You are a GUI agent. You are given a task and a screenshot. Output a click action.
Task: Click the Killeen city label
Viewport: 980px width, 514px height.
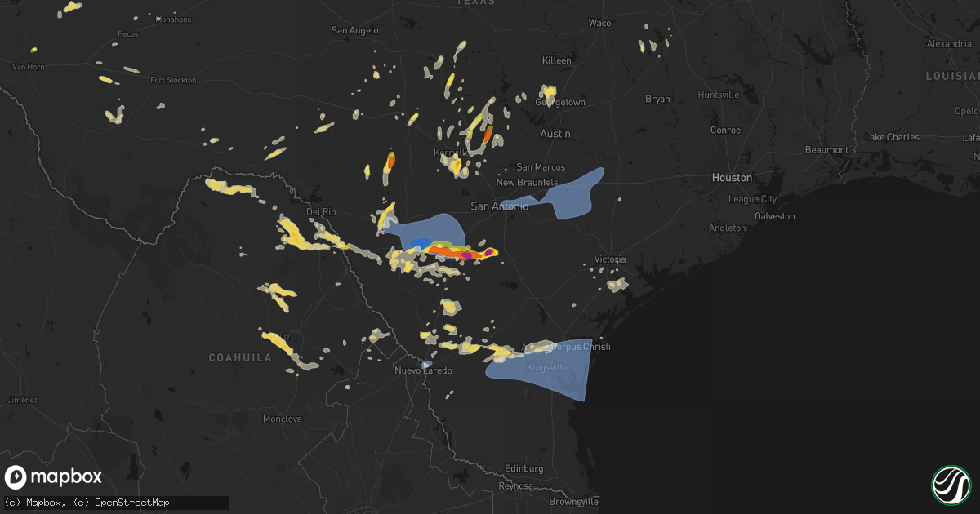pyautogui.click(x=557, y=61)
